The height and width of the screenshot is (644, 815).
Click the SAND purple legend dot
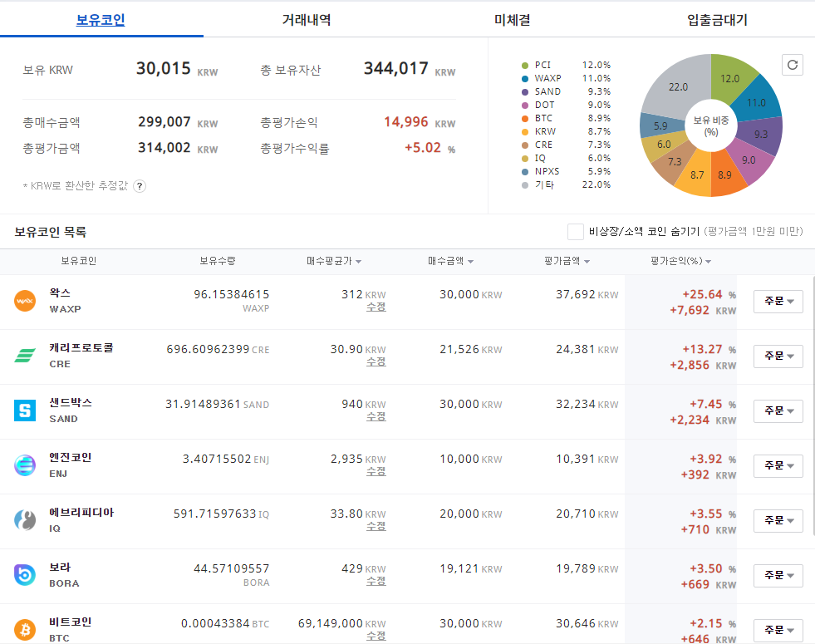pos(525,92)
